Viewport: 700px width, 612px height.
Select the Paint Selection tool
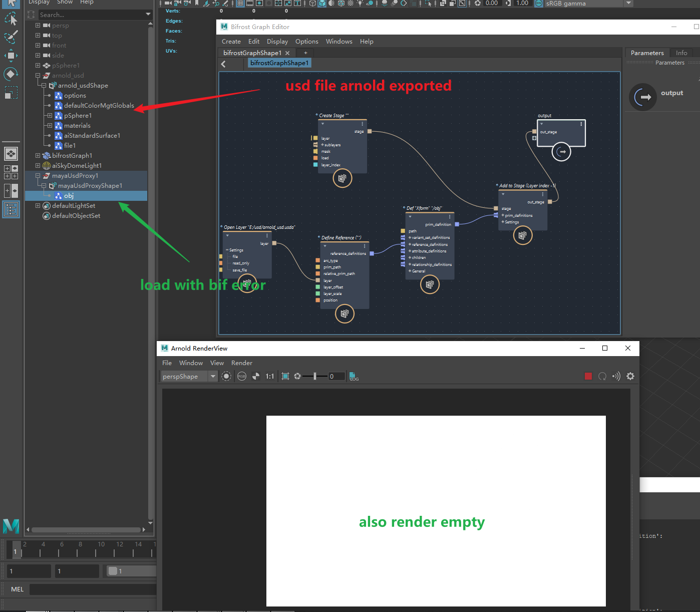click(11, 37)
